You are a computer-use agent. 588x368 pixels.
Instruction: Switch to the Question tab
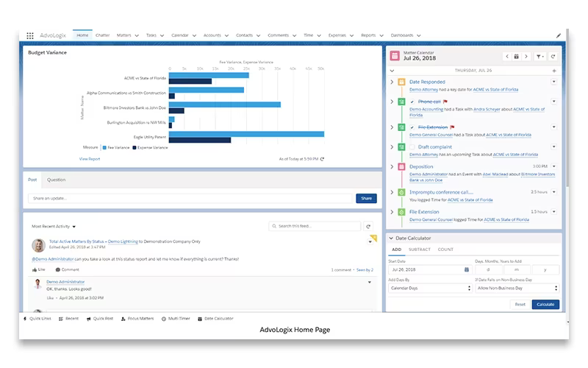click(x=57, y=180)
